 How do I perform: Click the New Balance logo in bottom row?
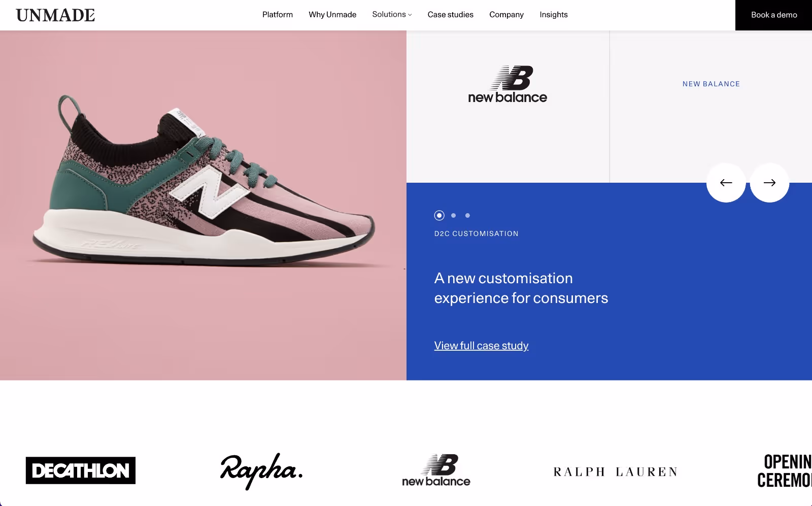pyautogui.click(x=436, y=471)
